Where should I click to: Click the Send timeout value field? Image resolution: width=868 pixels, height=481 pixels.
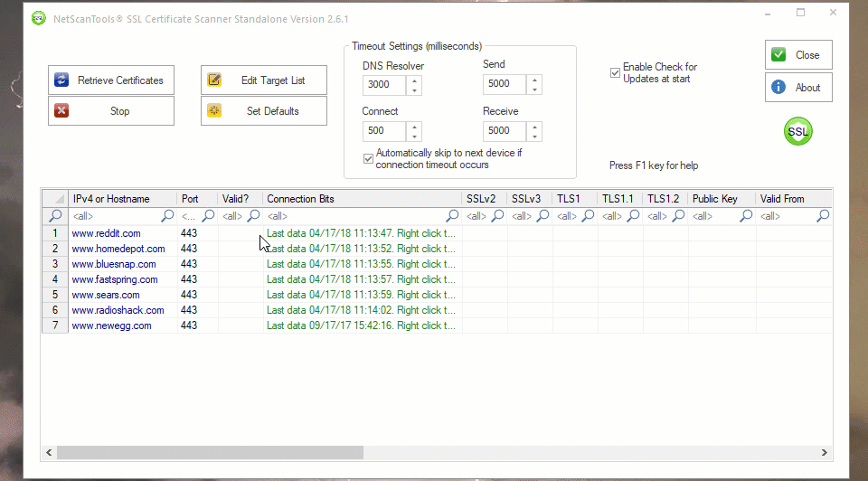tap(505, 84)
